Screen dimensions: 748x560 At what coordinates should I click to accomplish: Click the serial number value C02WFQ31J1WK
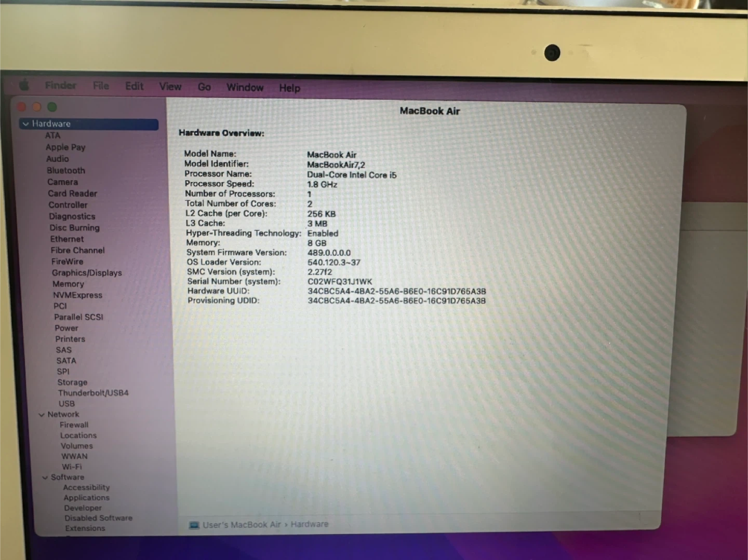(340, 282)
